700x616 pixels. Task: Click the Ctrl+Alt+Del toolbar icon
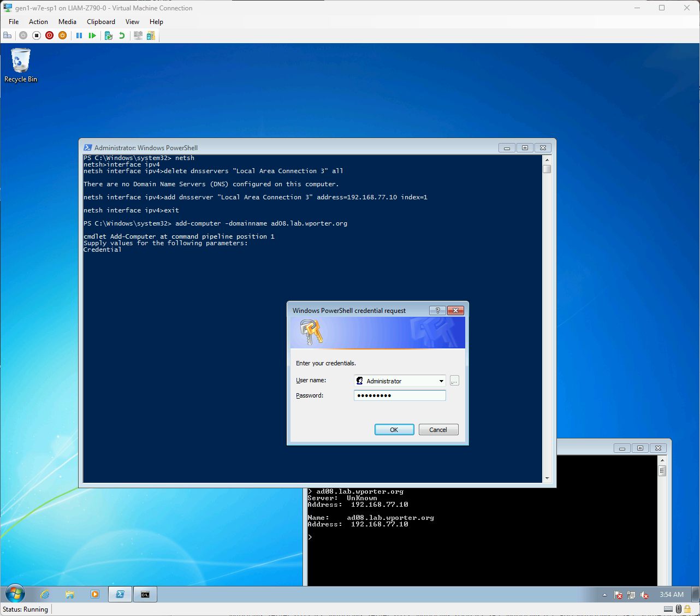point(7,35)
